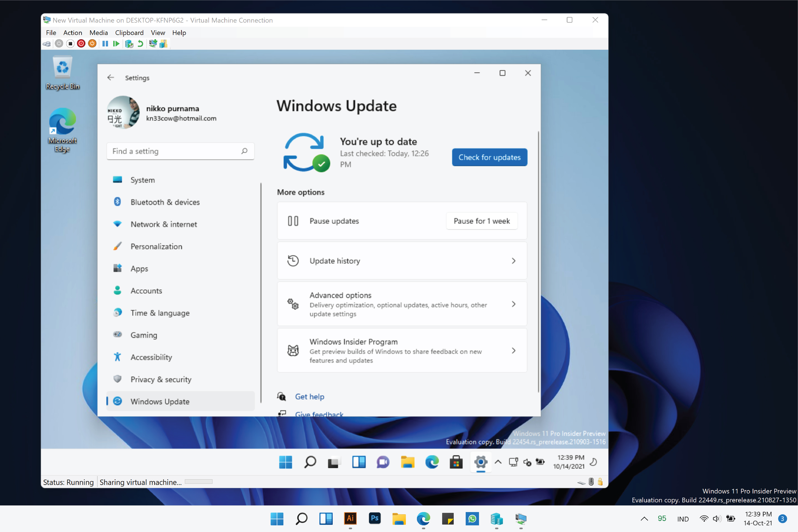The width and height of the screenshot is (798, 532).
Task: Click the green Reset VM icon
Action: click(x=116, y=44)
